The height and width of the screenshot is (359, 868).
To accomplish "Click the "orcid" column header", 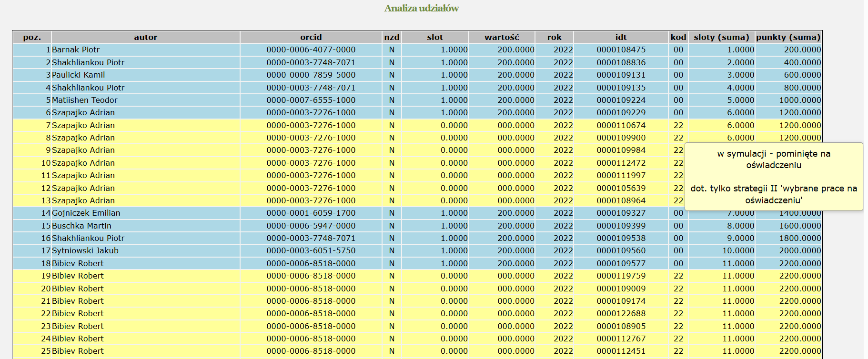I will point(311,37).
